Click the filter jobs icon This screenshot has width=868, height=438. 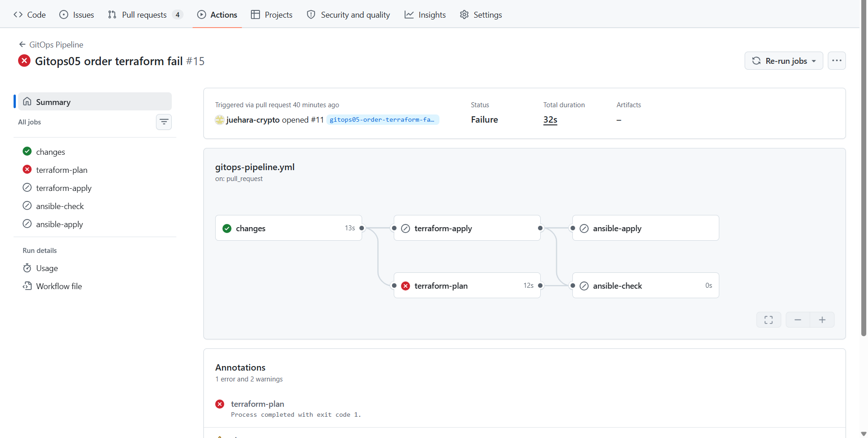point(164,122)
